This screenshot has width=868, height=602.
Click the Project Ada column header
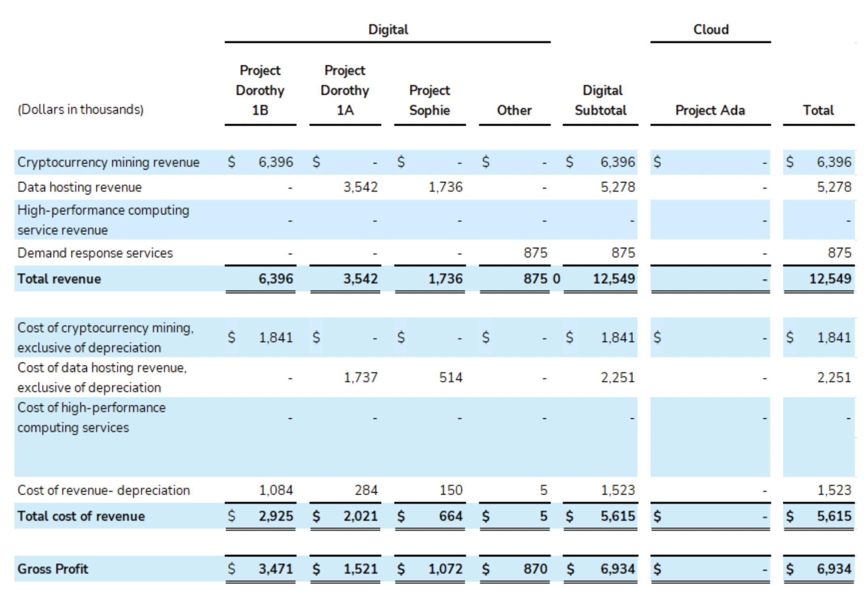click(710, 110)
